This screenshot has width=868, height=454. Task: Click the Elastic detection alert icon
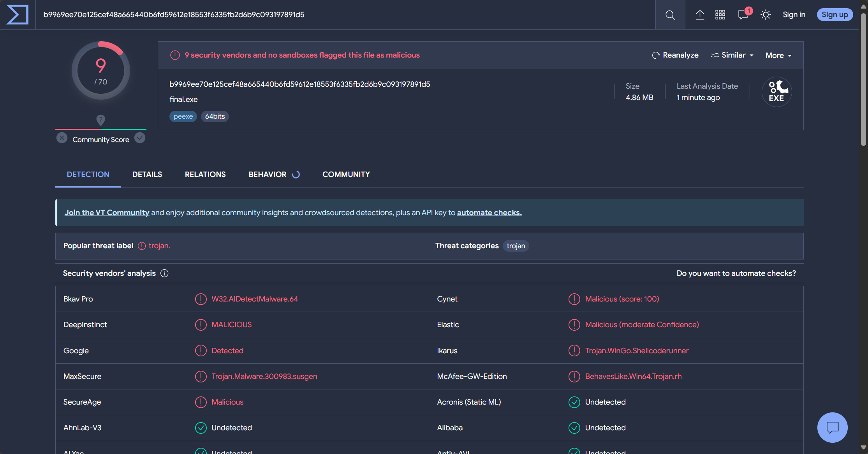(x=574, y=325)
